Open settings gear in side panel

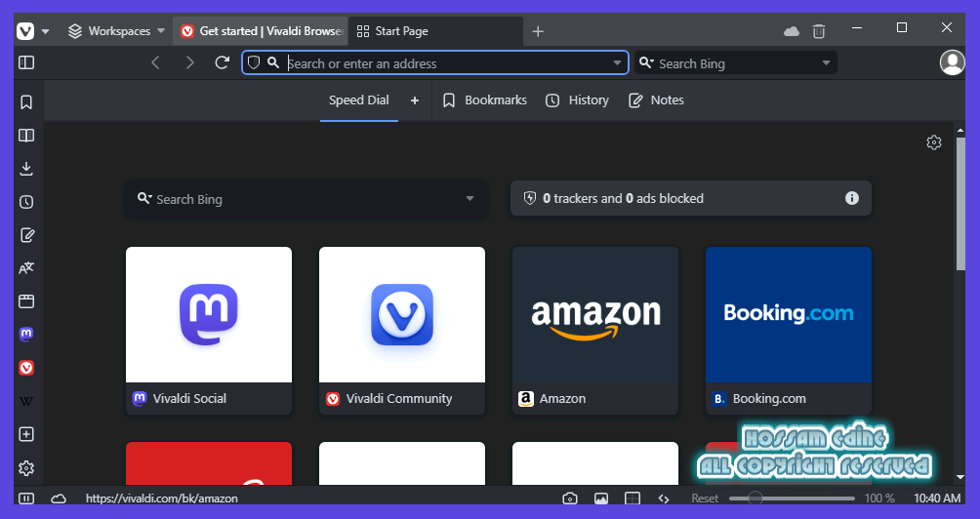click(26, 468)
